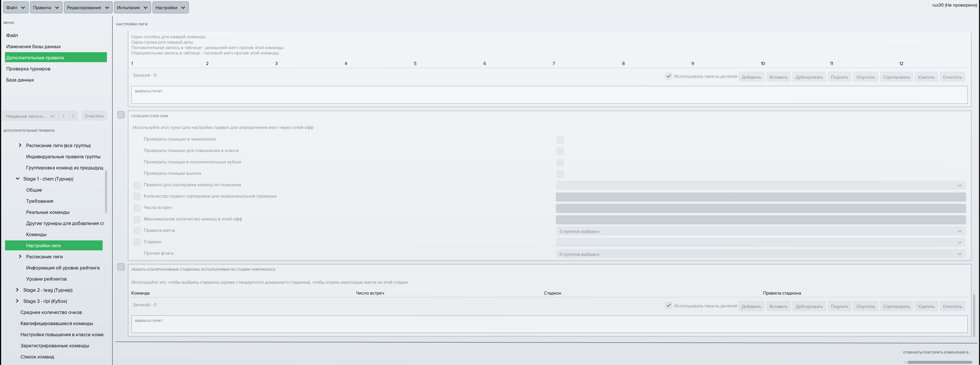Open Правило для сортировки команд dropdown

tap(760, 185)
